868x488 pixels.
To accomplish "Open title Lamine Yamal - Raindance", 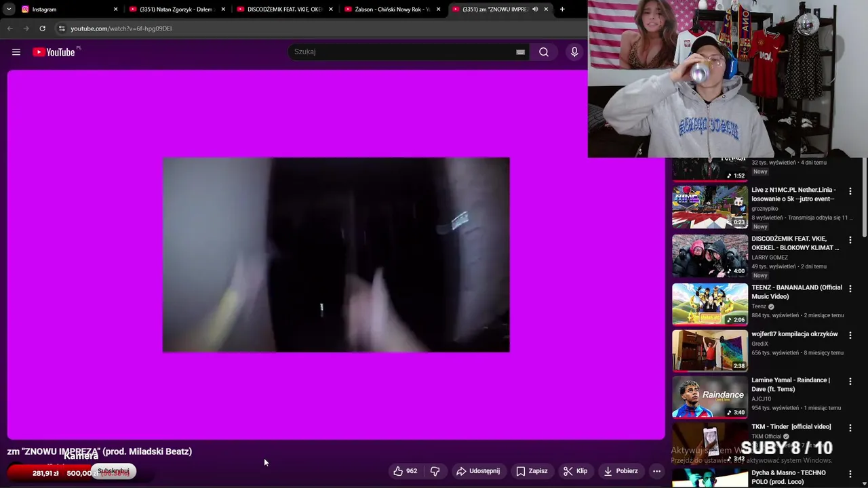I will pyautogui.click(x=791, y=385).
